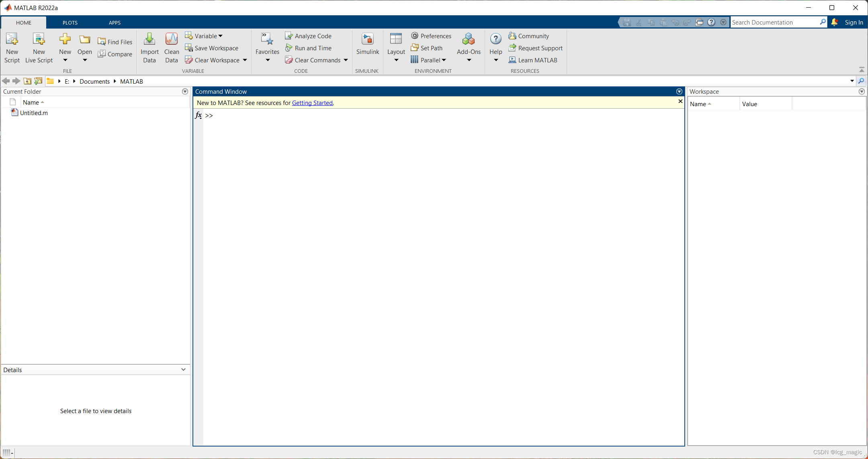The image size is (868, 459).
Task: Click the yellow plus New icon
Action: (65, 39)
